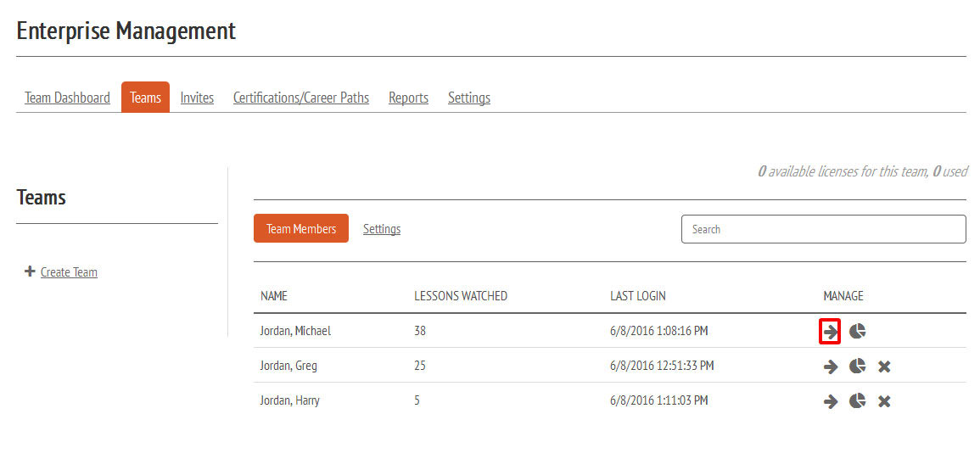
Task: Remove Jordan, Greg using the X icon
Action: point(884,366)
